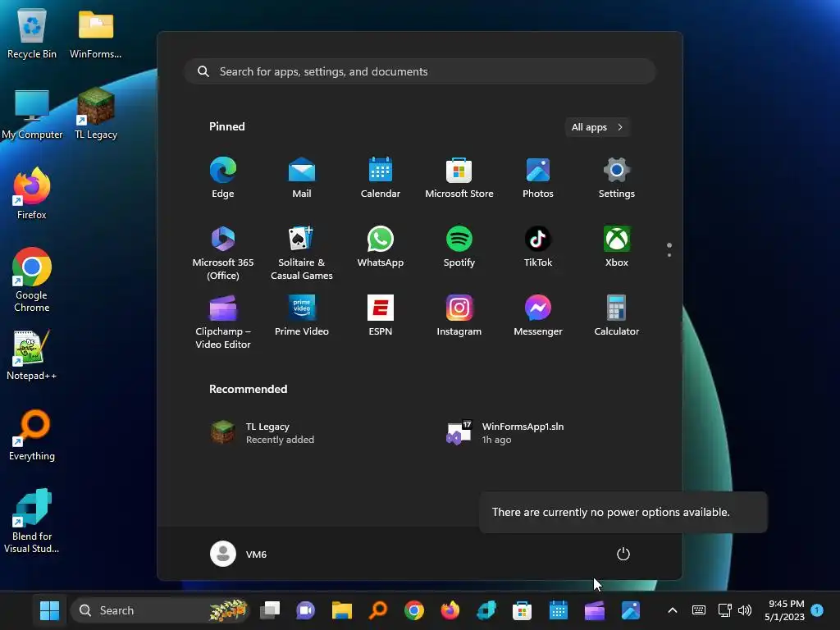Launch ESPN
The image size is (840, 630).
point(381,316)
